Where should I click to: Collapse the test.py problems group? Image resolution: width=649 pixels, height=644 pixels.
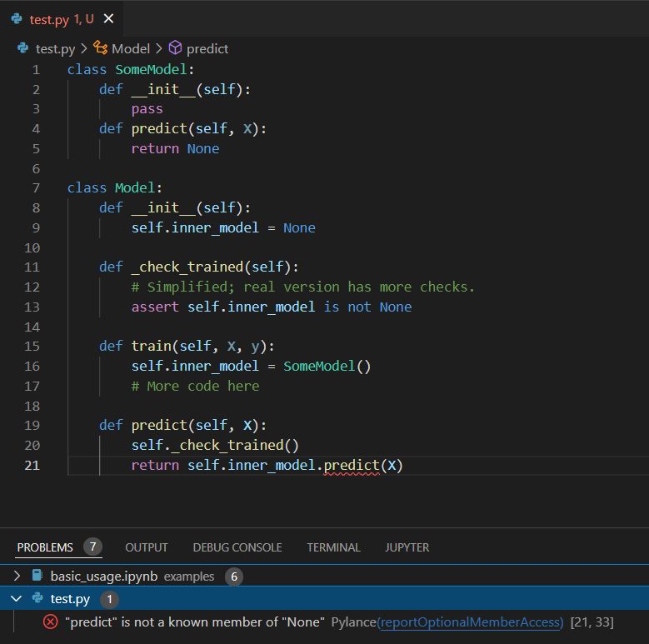(x=16, y=598)
